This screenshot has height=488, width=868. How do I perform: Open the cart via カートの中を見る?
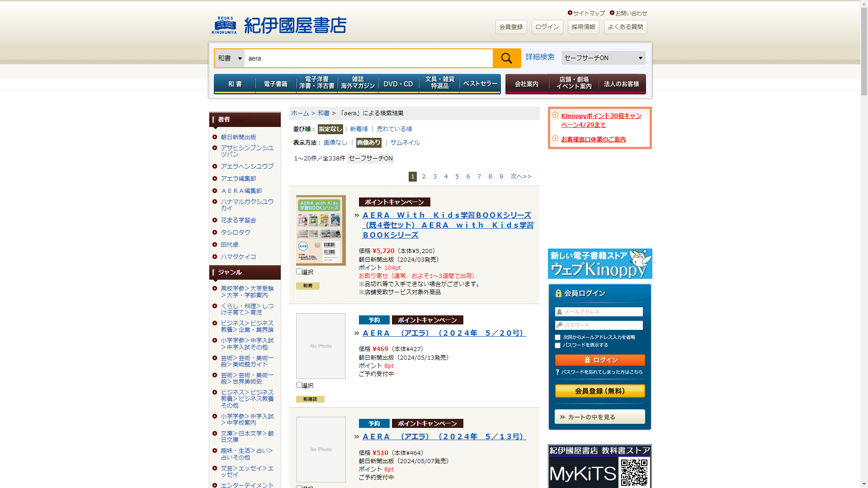point(599,417)
